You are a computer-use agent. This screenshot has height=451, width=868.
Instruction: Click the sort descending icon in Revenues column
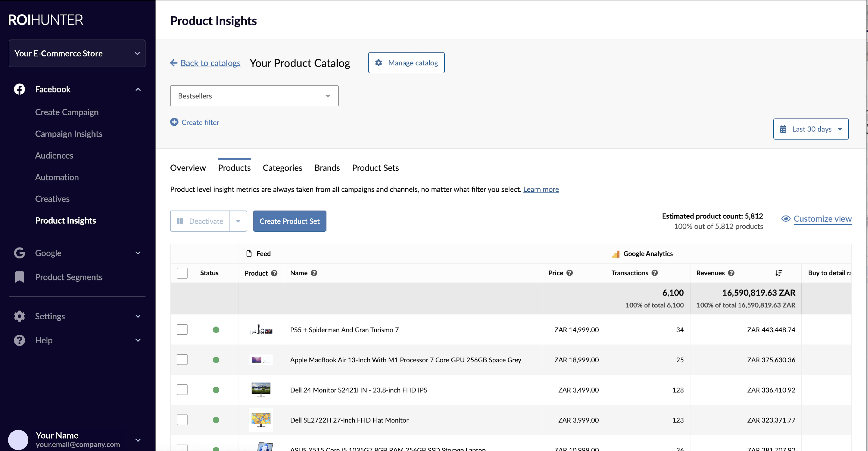(x=778, y=273)
